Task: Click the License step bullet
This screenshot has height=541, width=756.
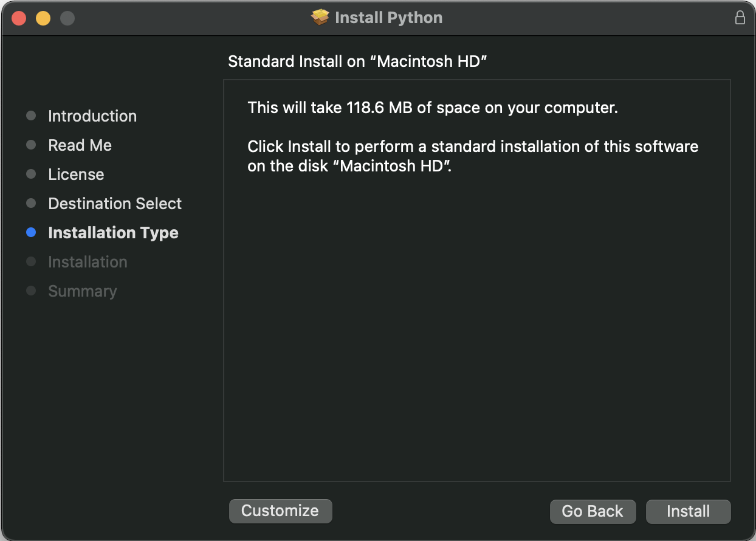Action: [32, 174]
